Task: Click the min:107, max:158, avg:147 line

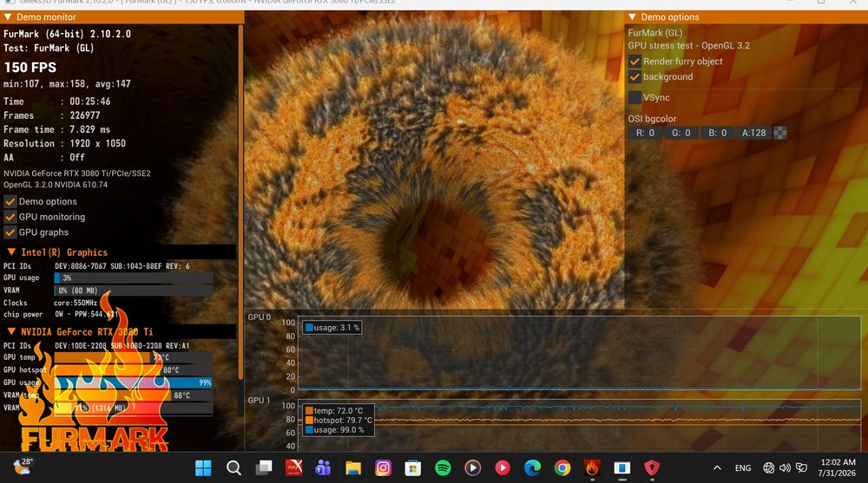Action: pos(67,84)
